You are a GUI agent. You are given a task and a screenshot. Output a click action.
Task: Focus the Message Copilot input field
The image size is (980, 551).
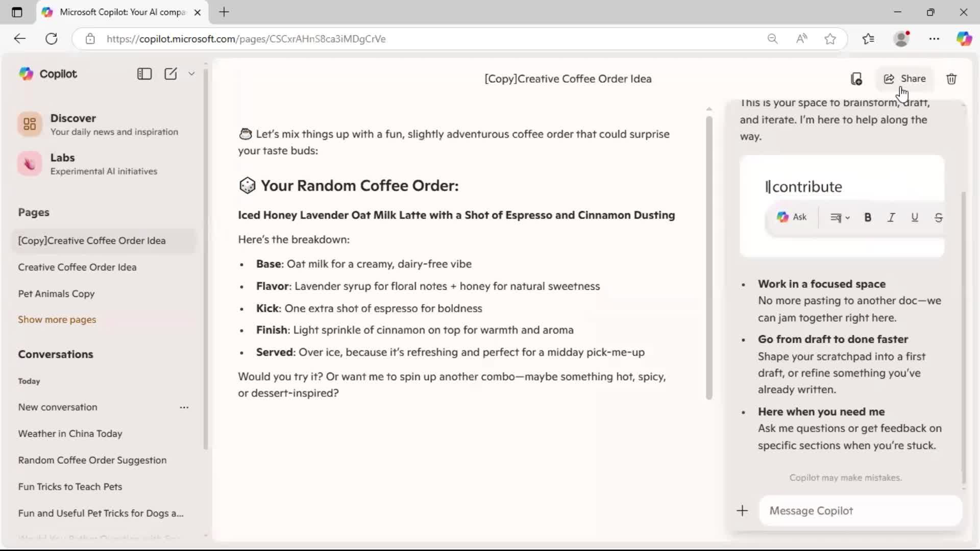[861, 511]
